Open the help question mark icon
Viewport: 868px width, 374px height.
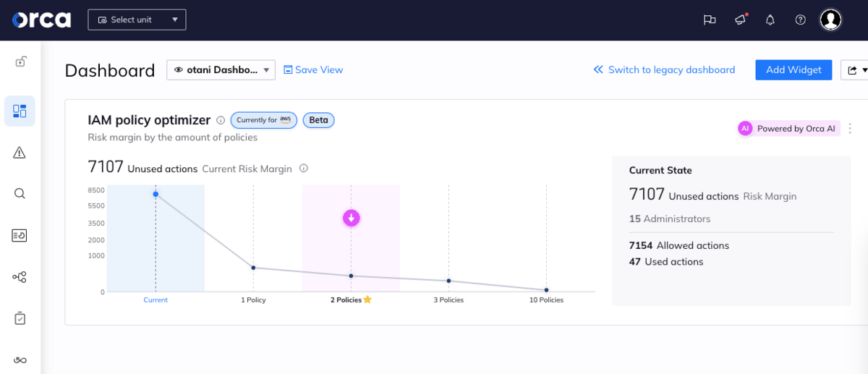point(801,20)
